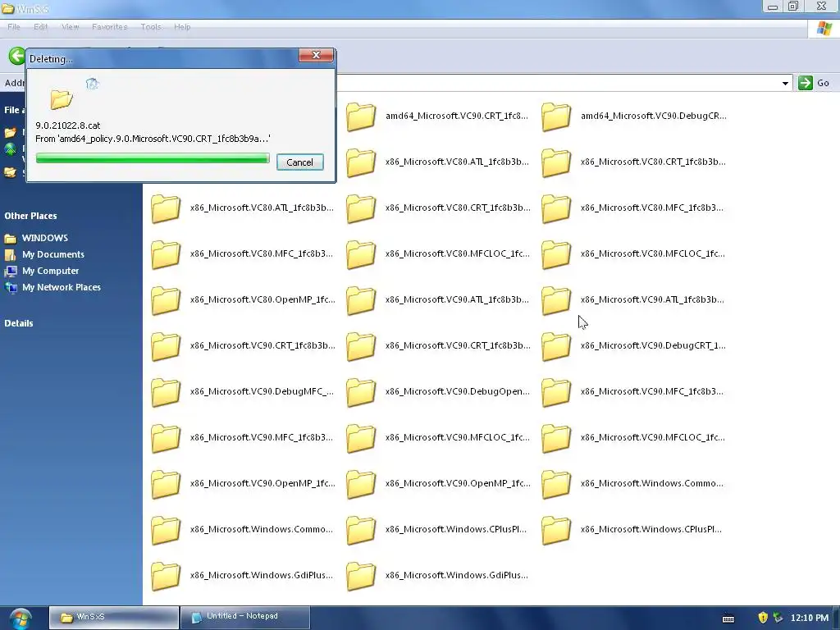Click the security shield tray icon
Screen dimensions: 840x630
763,618
